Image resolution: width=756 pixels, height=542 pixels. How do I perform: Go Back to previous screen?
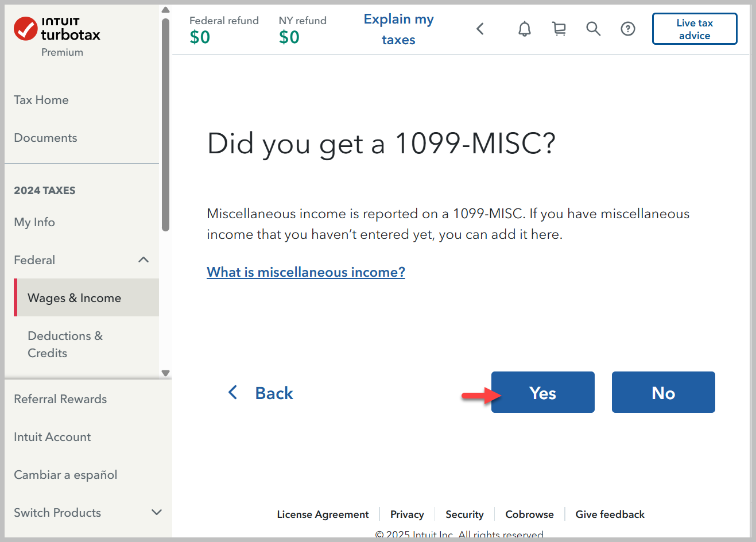[261, 393]
